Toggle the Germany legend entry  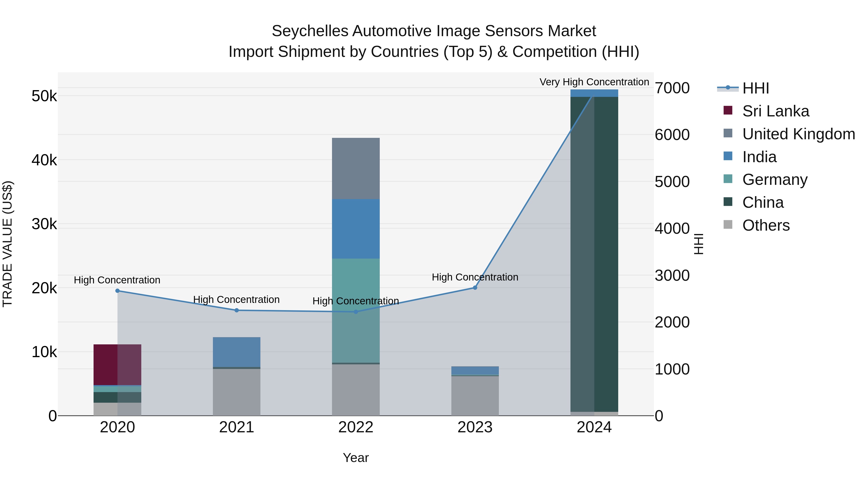[x=766, y=180]
